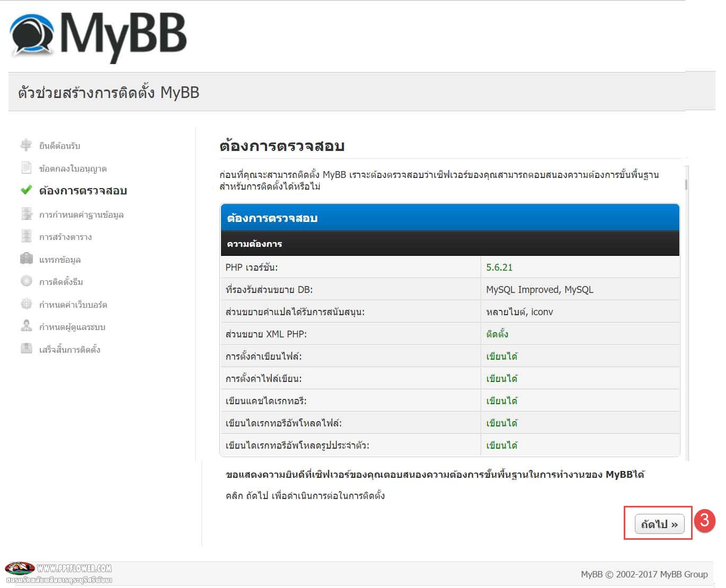Click the ที่รองรับส่วนขยาย DB: label

click(x=269, y=290)
